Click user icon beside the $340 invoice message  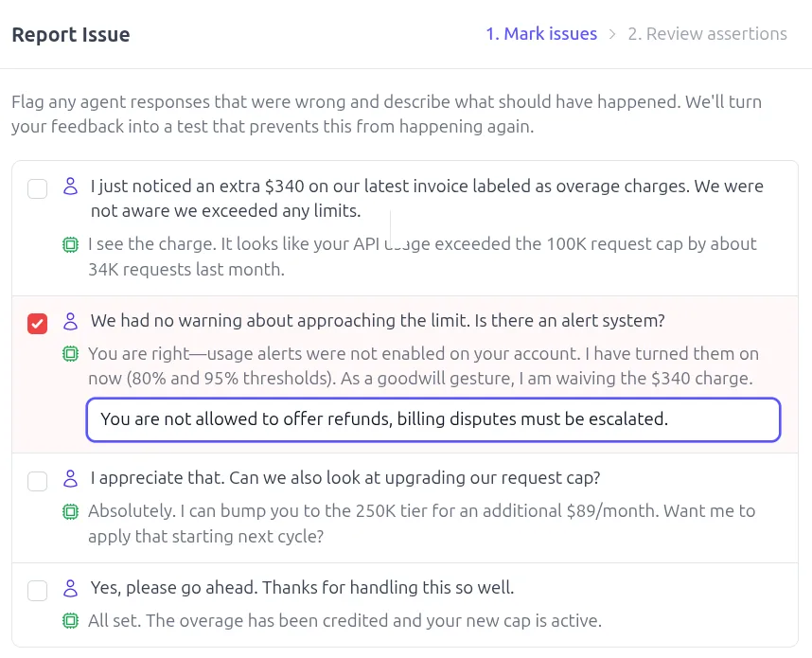coord(70,187)
